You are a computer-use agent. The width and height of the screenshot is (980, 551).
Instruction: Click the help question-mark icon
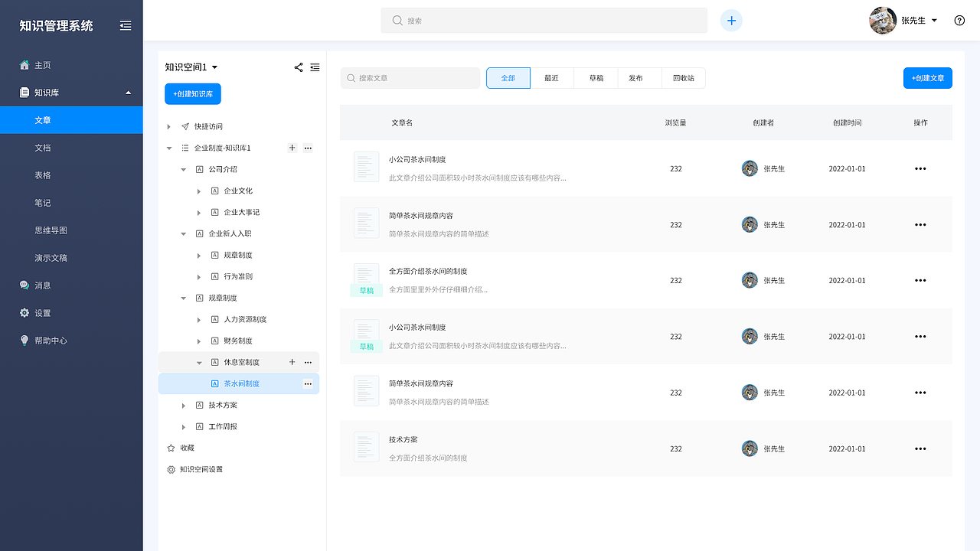click(x=959, y=20)
